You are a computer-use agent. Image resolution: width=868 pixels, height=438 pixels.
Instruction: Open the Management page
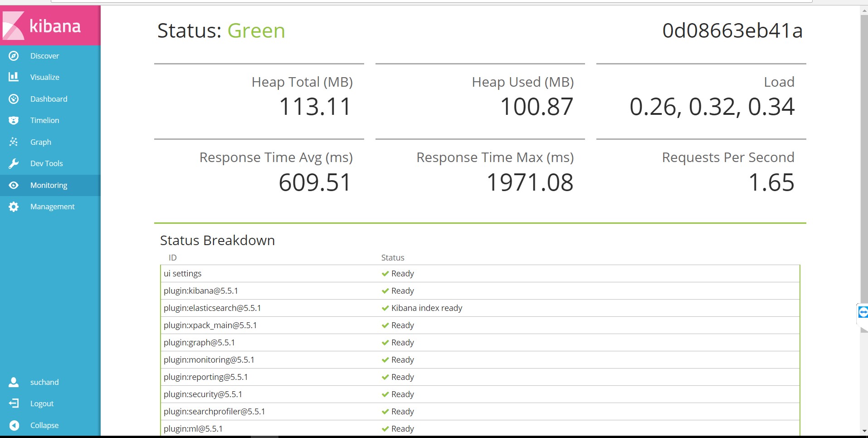(50, 207)
